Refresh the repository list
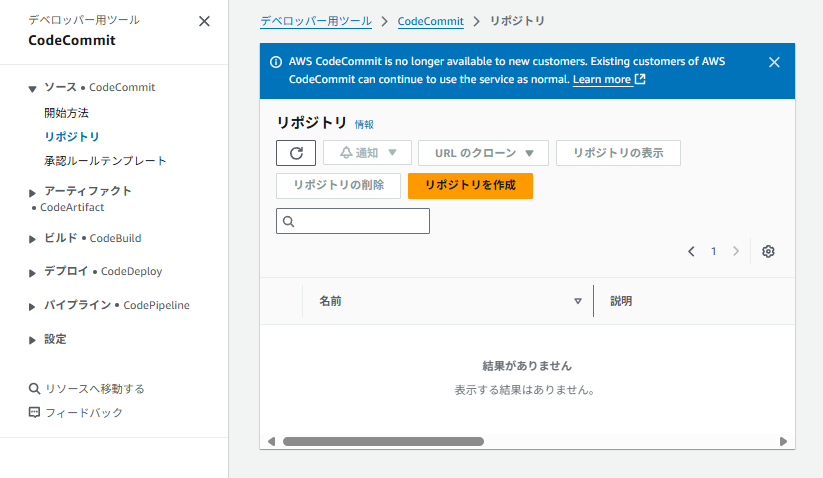This screenshot has width=823, height=478. [x=296, y=153]
